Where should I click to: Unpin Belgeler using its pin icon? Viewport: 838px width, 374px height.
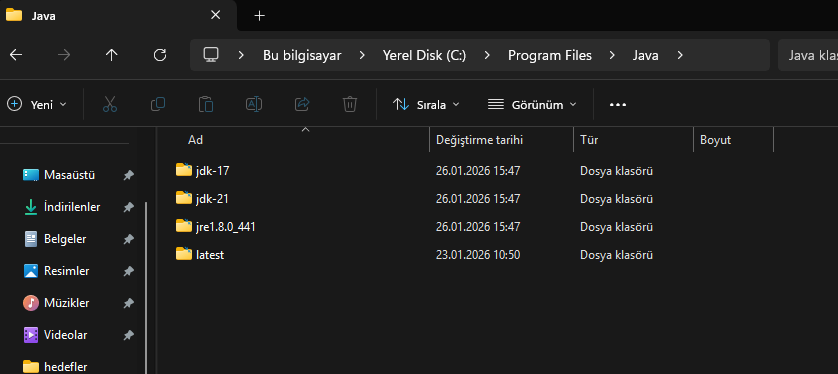pyautogui.click(x=128, y=239)
